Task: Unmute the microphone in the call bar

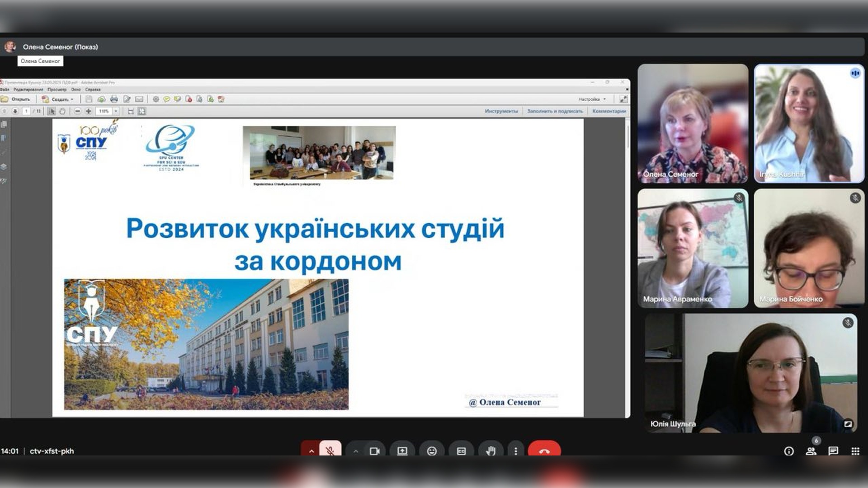Action: point(330,450)
